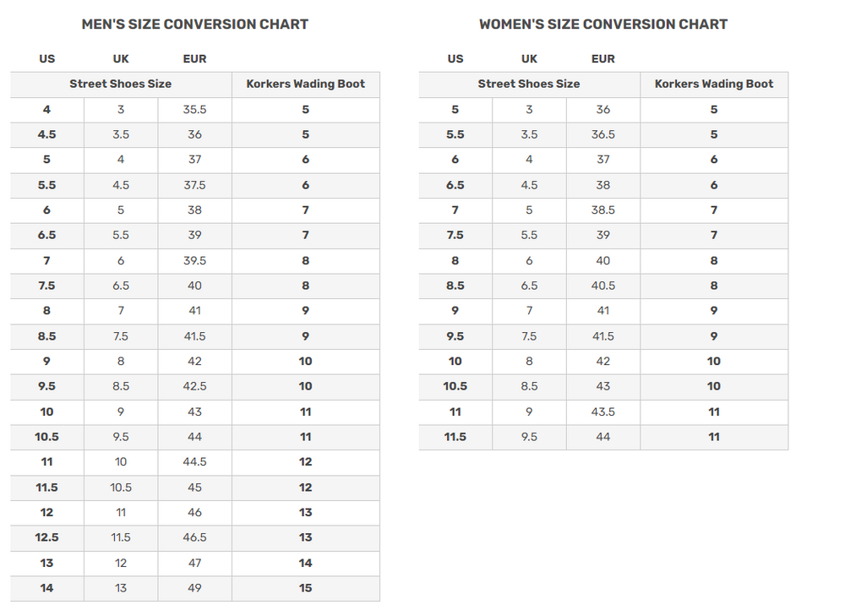845x616 pixels.
Task: Select Korkers Wading Boot size 15 cell
Action: [x=305, y=588]
